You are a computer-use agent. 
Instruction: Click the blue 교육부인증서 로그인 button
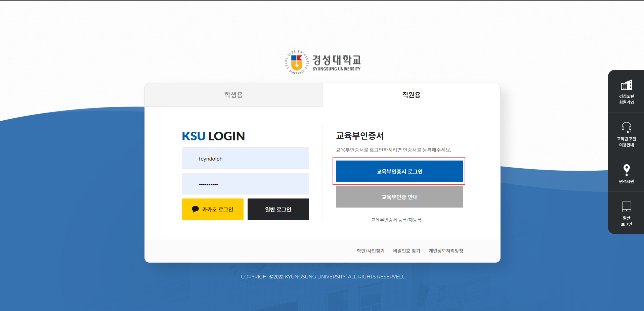(399, 171)
